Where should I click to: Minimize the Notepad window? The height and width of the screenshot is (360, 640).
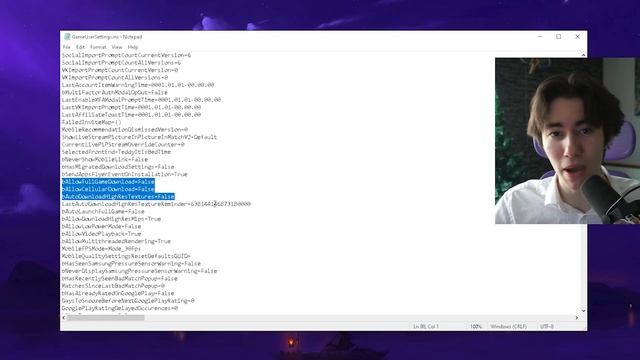click(x=540, y=37)
